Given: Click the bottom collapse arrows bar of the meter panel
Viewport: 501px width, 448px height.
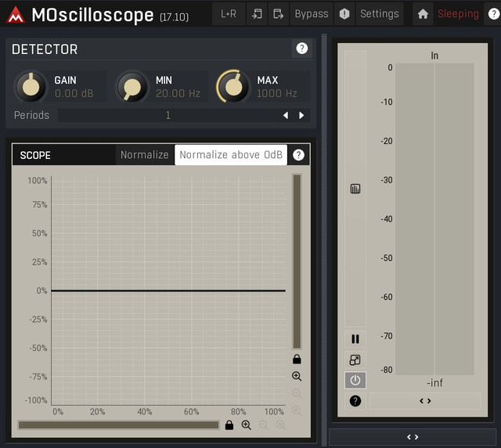Looking at the screenshot, I should (x=413, y=437).
